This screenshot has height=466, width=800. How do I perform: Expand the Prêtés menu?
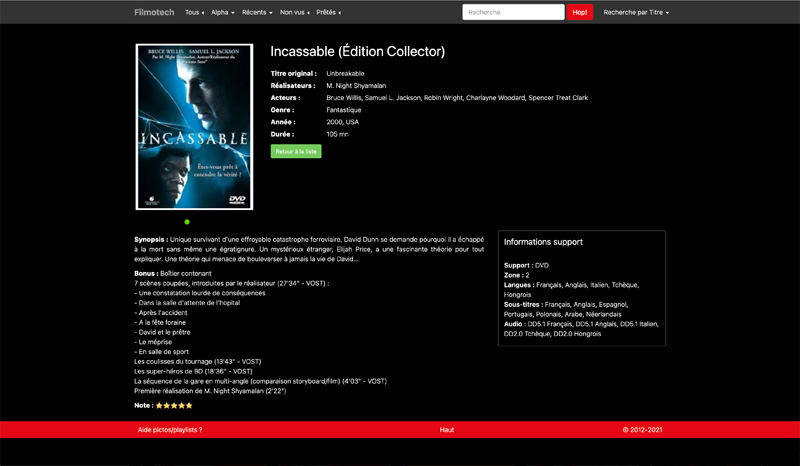329,12
